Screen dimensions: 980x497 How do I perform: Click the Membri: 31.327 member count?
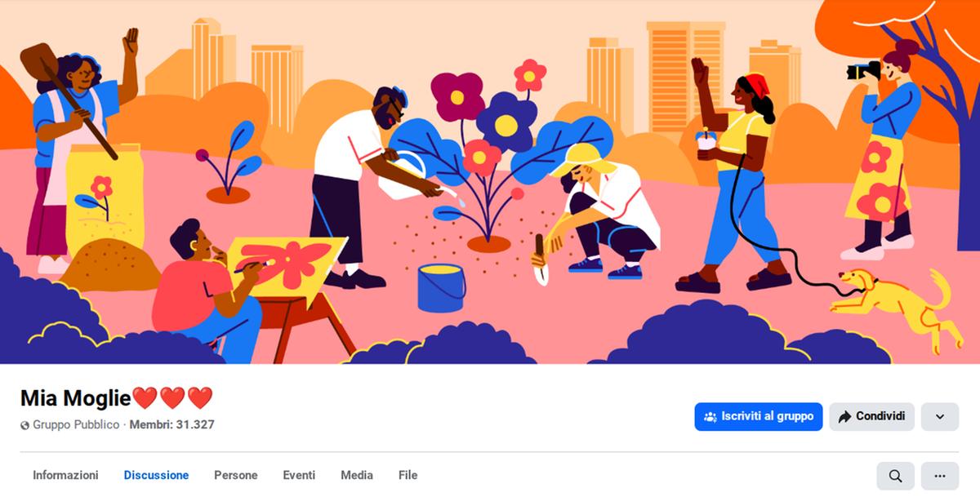pyautogui.click(x=171, y=425)
